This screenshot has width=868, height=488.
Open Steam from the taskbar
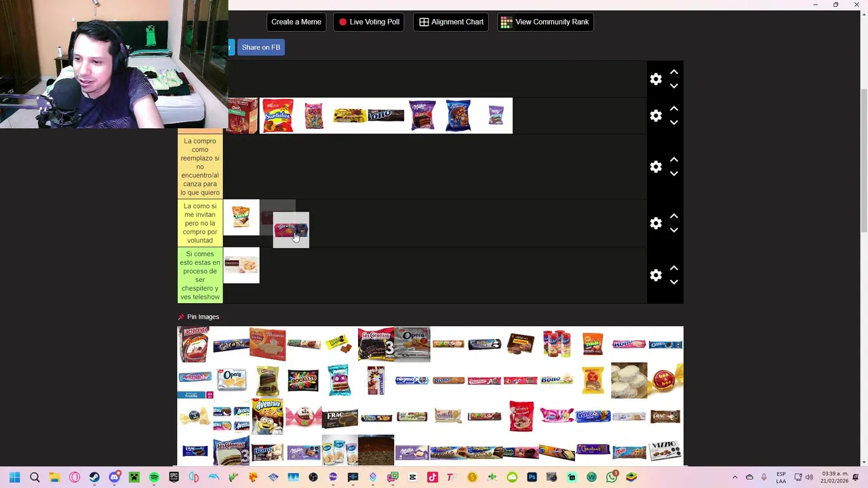(x=94, y=478)
